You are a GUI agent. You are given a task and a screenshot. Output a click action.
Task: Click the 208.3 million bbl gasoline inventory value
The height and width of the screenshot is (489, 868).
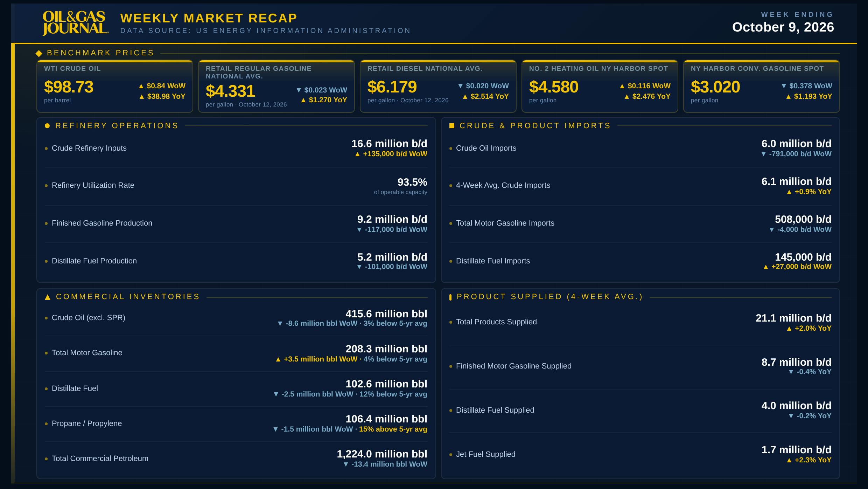coord(386,349)
